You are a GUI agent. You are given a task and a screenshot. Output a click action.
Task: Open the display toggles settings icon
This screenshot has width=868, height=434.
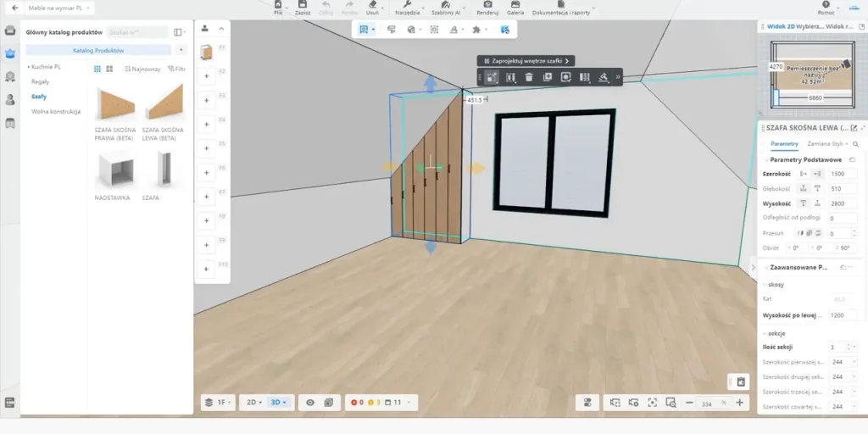pyautogui.click(x=588, y=403)
